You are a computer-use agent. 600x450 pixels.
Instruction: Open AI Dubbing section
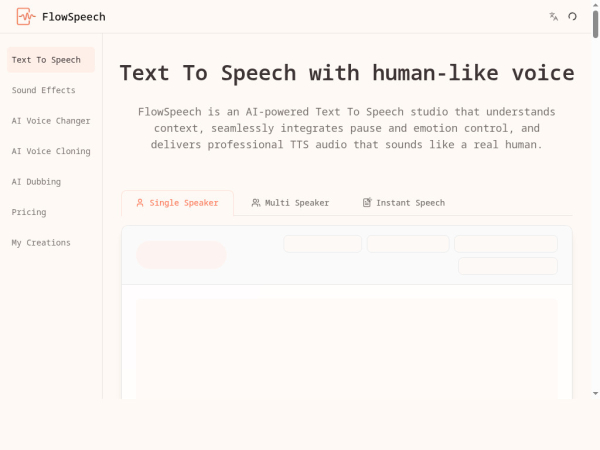coord(51,182)
